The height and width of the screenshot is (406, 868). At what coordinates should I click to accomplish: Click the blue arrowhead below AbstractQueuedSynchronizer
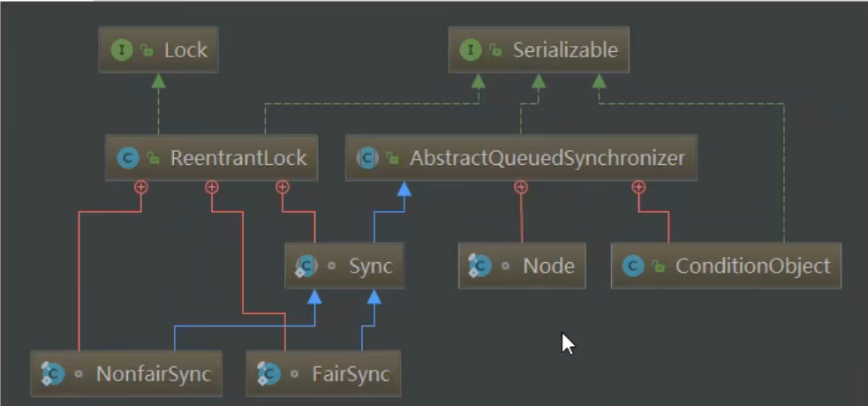click(x=404, y=189)
